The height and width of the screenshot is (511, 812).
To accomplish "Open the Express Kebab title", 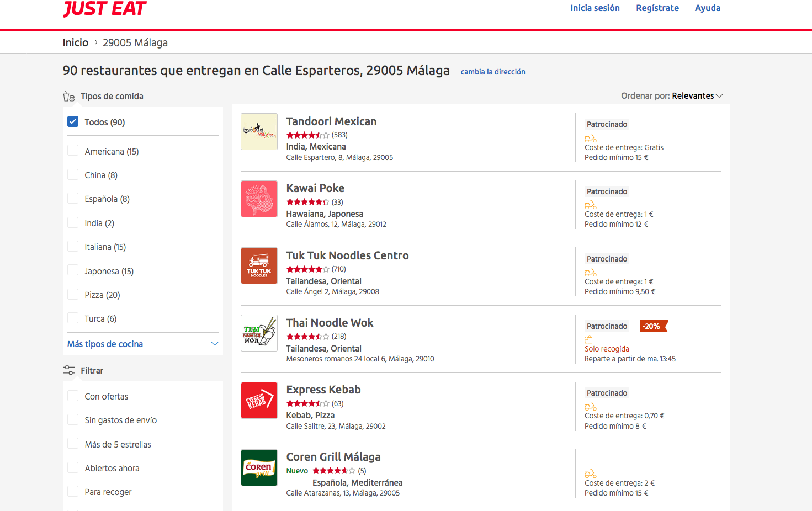I will (x=323, y=390).
